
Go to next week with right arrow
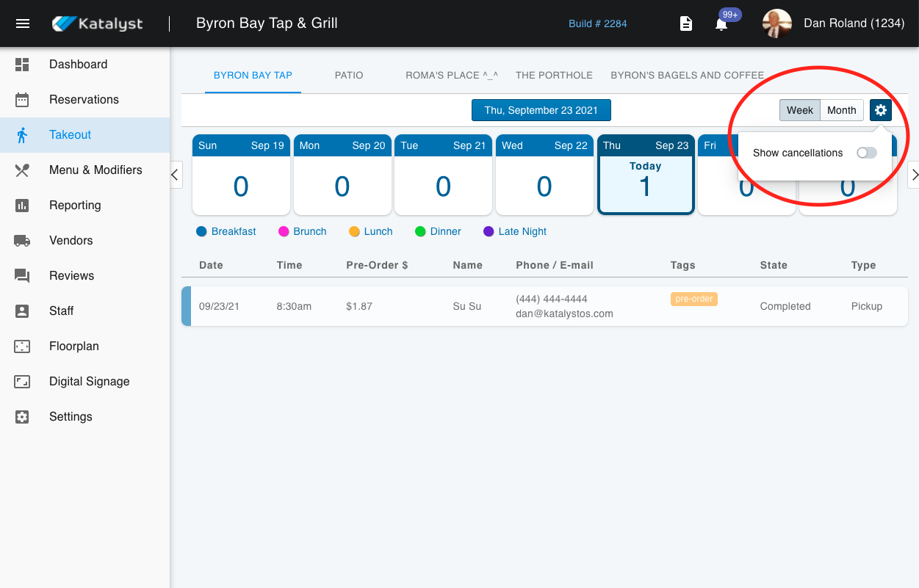(914, 175)
